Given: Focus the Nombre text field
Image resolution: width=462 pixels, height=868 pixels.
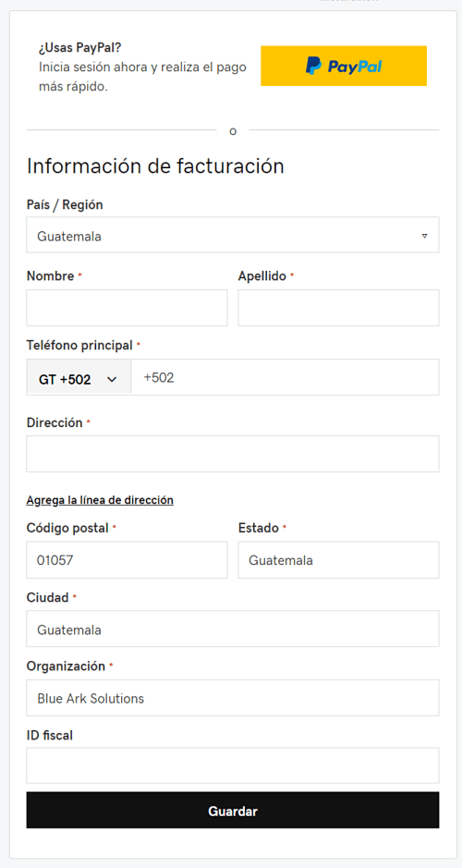Looking at the screenshot, I should pos(127,308).
